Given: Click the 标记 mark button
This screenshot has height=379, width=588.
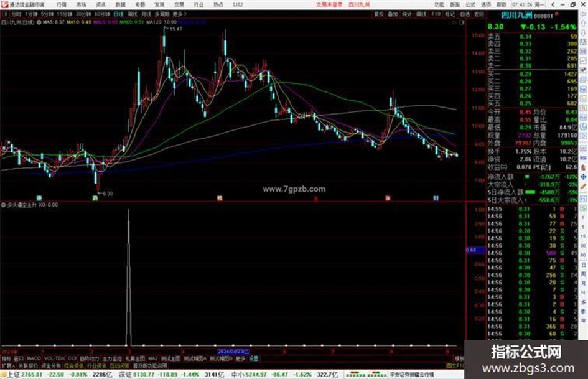Looking at the screenshot, I should point(450,14).
